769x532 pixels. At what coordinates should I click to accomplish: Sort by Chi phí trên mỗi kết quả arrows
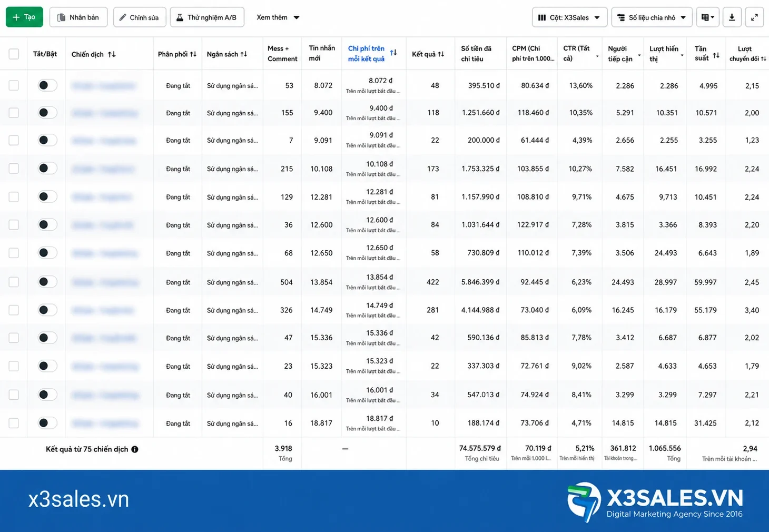pyautogui.click(x=393, y=53)
